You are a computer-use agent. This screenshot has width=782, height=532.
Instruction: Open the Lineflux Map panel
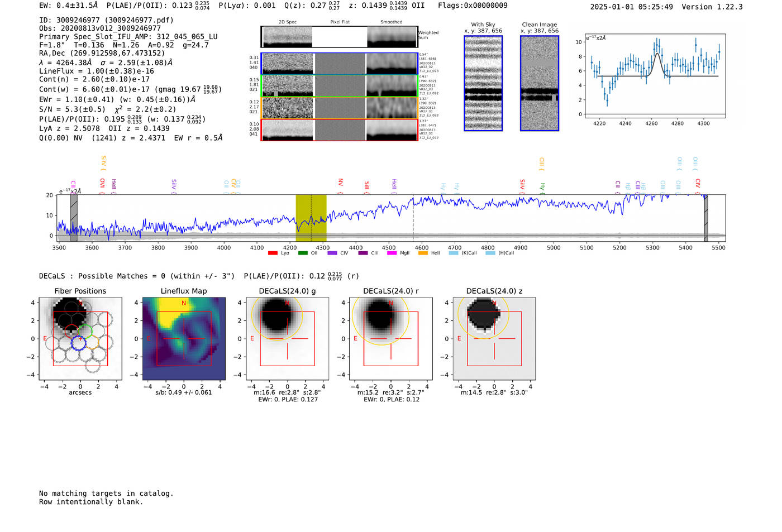(184, 338)
